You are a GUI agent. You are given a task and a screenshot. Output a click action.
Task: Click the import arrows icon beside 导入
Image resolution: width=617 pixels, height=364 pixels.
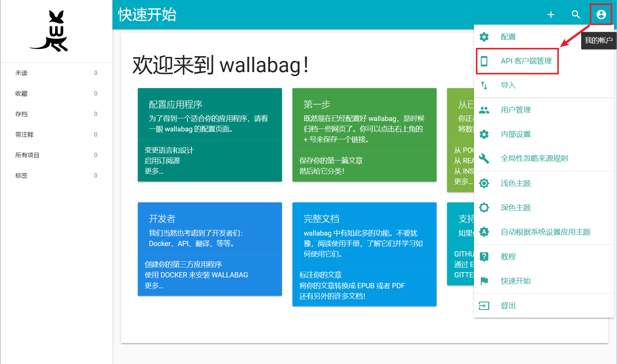484,85
